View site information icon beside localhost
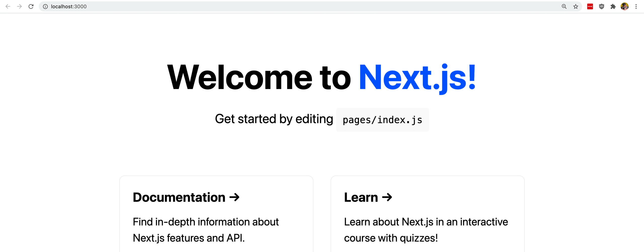Screen dimensions: 644x252 pyautogui.click(x=45, y=7)
